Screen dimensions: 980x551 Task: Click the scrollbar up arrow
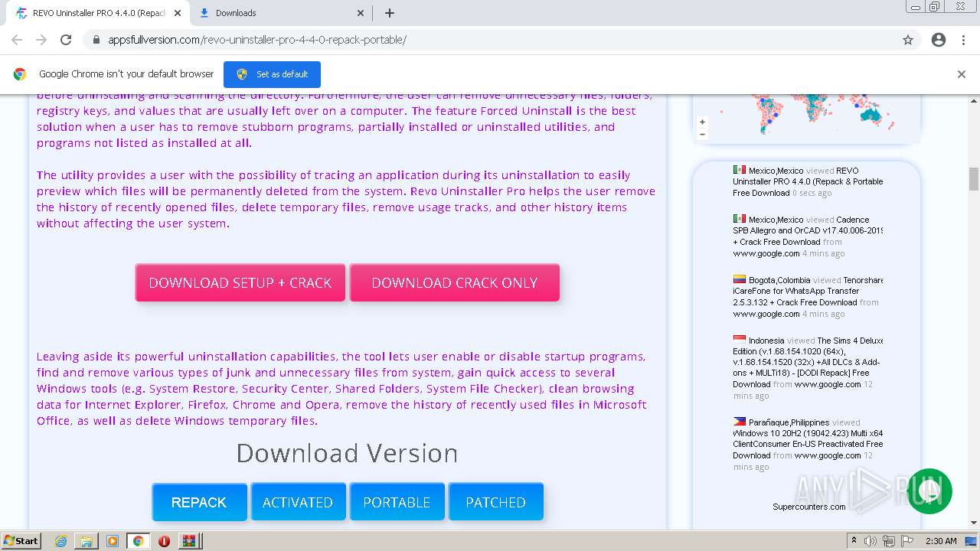[x=974, y=101]
